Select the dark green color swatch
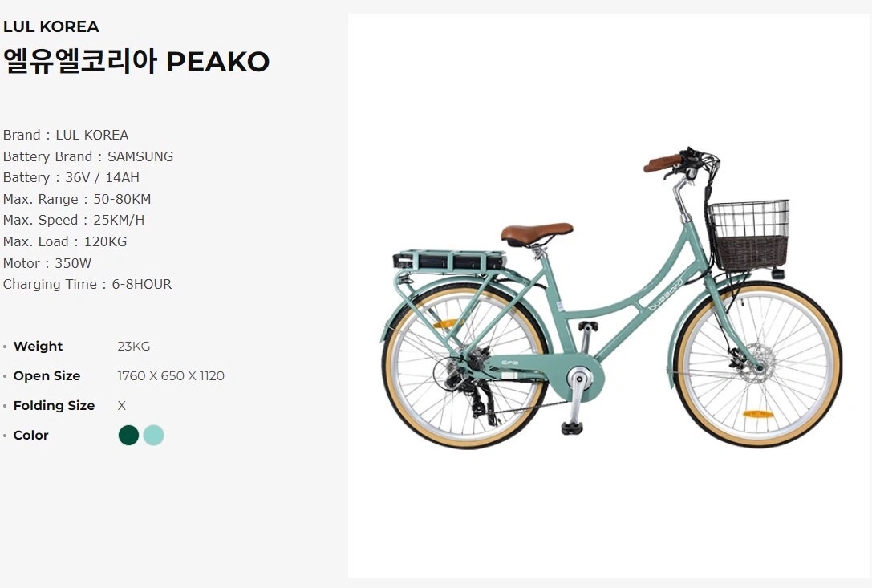Screen dimensions: 872x588 (x=128, y=435)
